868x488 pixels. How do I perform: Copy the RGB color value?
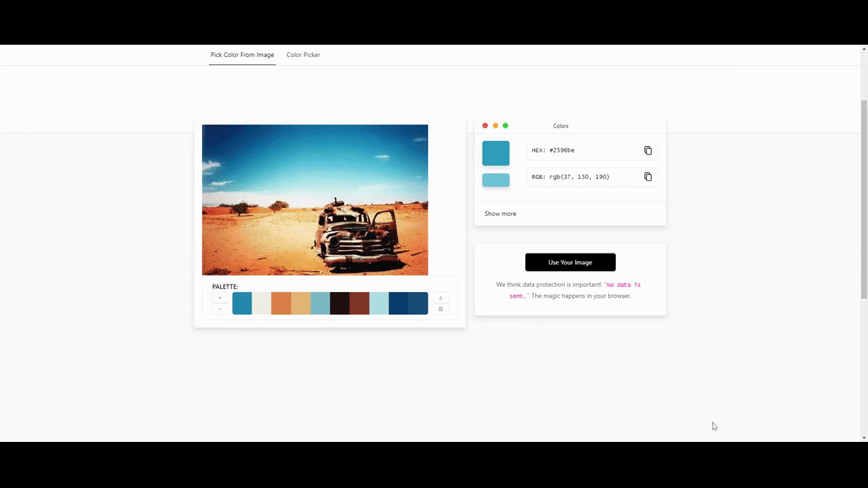point(648,177)
